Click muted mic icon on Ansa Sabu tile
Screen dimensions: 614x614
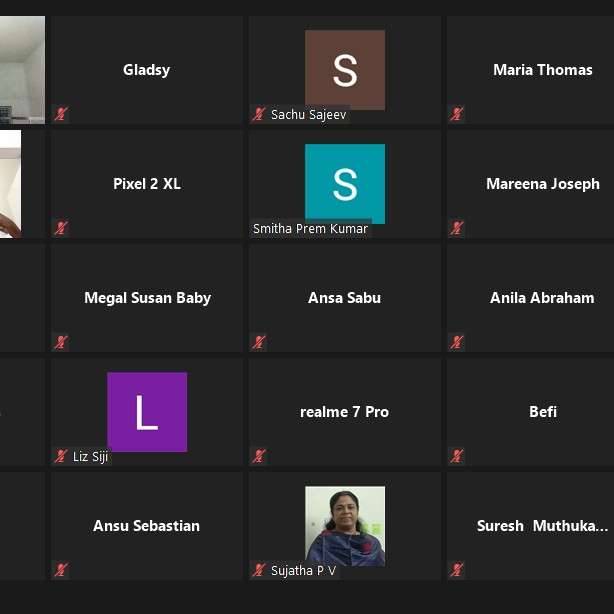tap(259, 342)
